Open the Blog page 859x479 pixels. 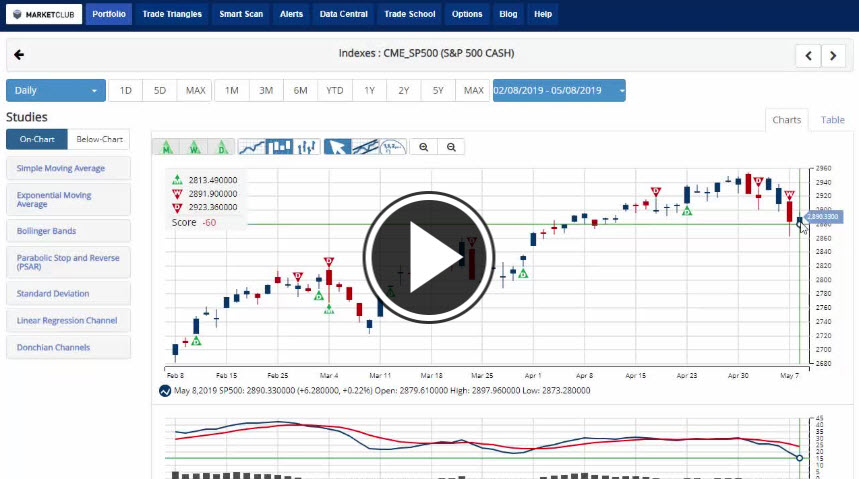click(x=508, y=14)
